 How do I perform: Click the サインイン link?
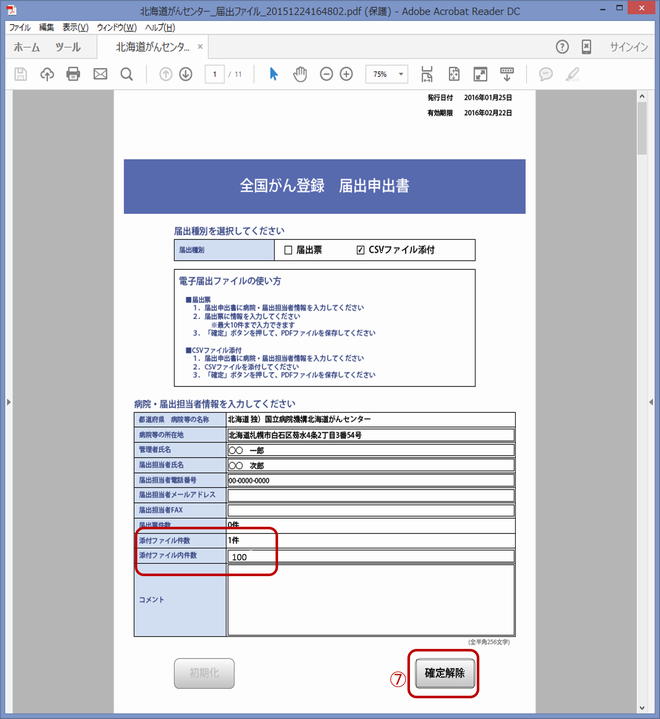click(x=628, y=47)
